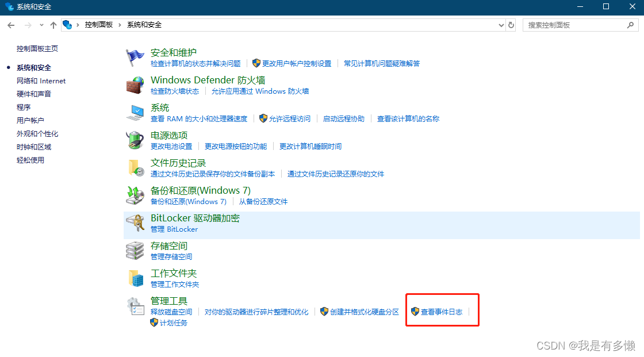This screenshot has width=644, height=357.
Task: Click the Windows Defender firewall brick wall icon
Action: (x=135, y=85)
